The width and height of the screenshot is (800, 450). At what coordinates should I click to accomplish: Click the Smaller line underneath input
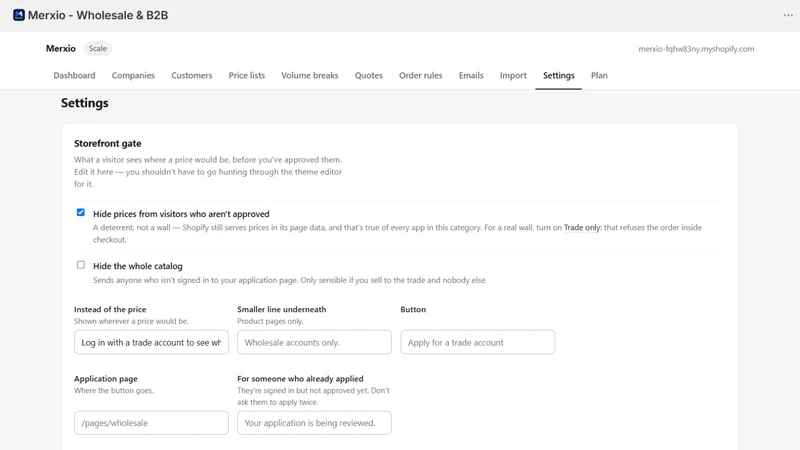[314, 342]
